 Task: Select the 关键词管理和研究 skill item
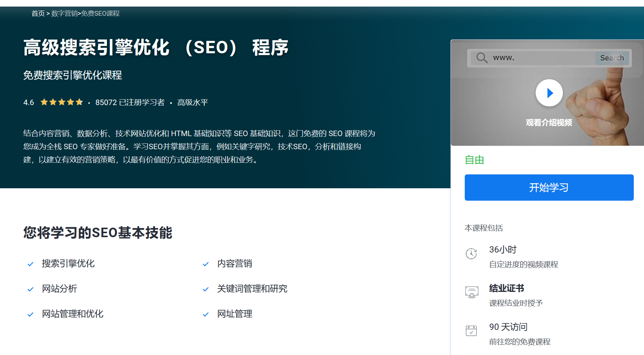(x=252, y=289)
